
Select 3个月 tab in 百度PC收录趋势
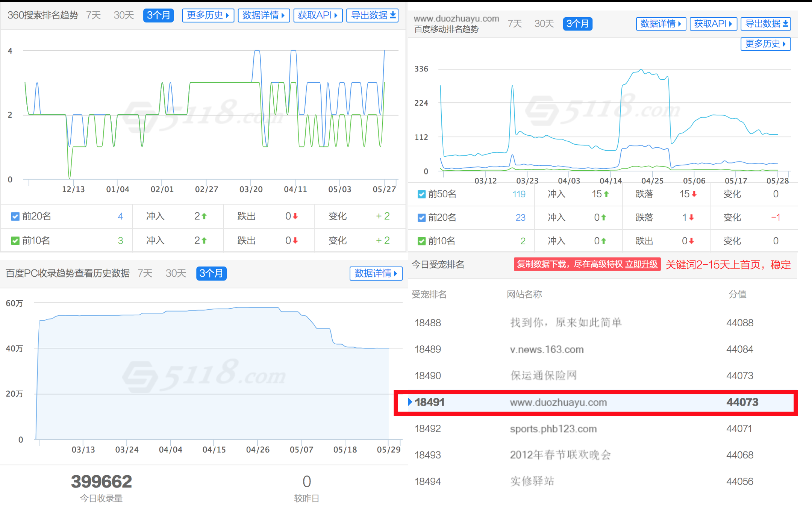pyautogui.click(x=211, y=273)
